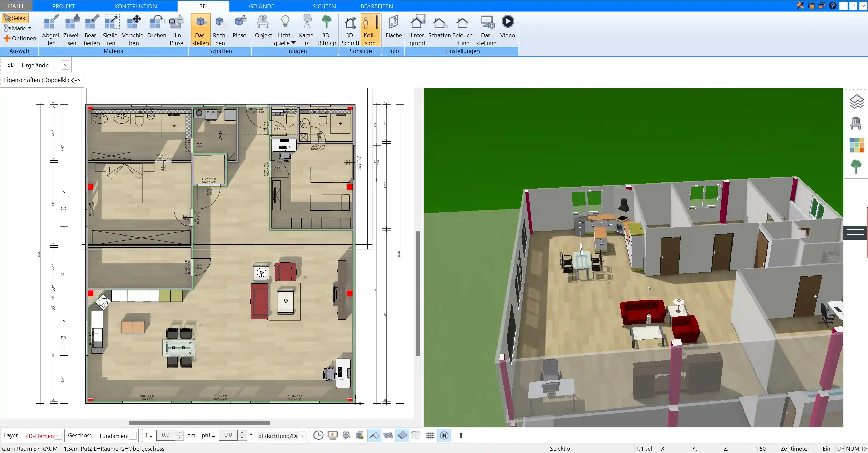Toggle the terrain contour display button
Viewport: 868px width, 453px height.
(416, 435)
